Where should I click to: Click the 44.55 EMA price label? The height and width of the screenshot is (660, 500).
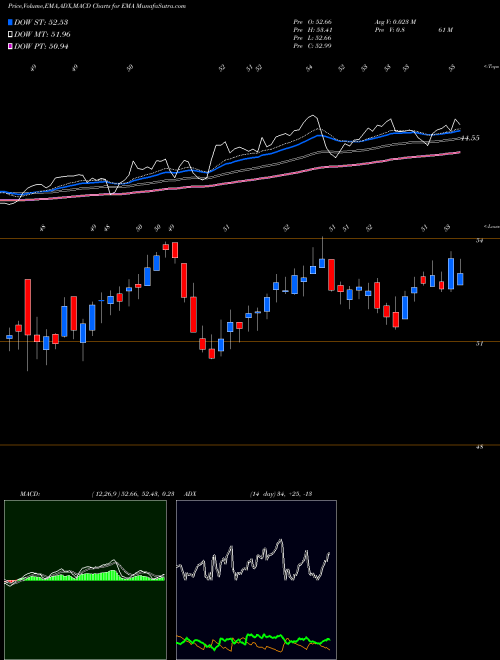click(470, 138)
